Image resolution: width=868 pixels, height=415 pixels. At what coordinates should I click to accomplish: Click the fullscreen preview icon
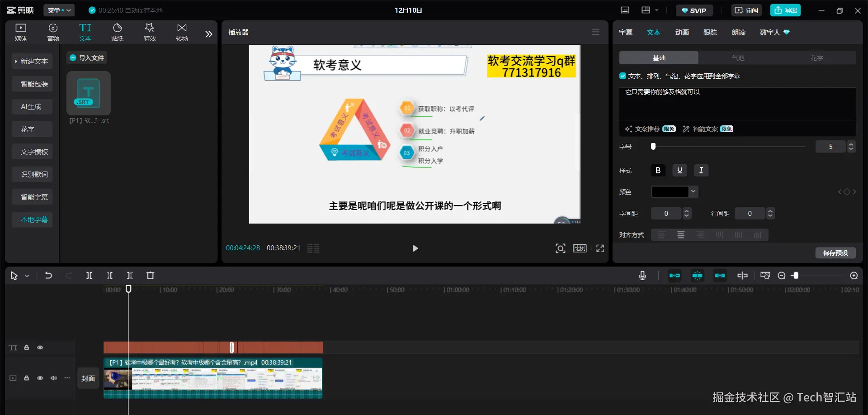tap(600, 248)
